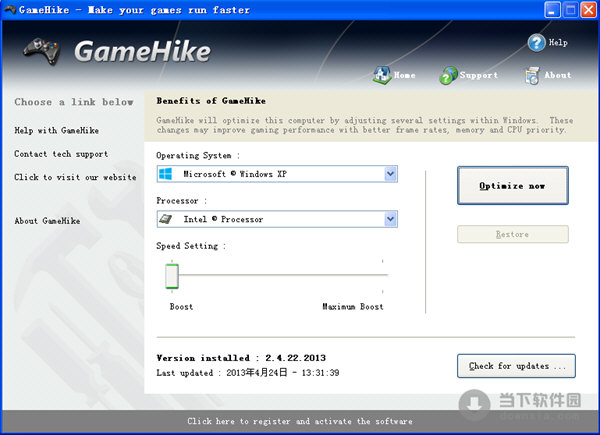This screenshot has height=435, width=600.
Task: Click the Processor label
Action: pos(181,201)
